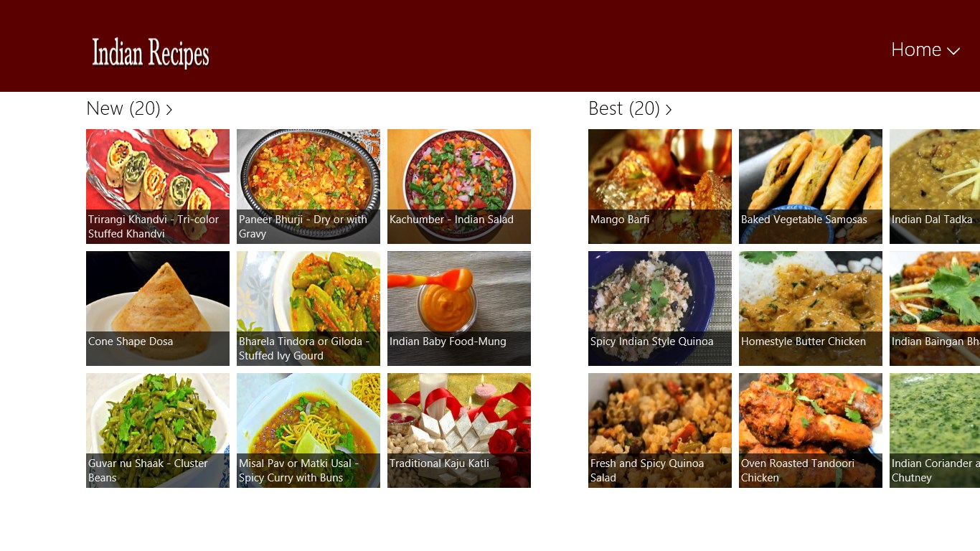Screen dimensions: 980x551
Task: Expand the New (20) section
Action: tap(129, 108)
